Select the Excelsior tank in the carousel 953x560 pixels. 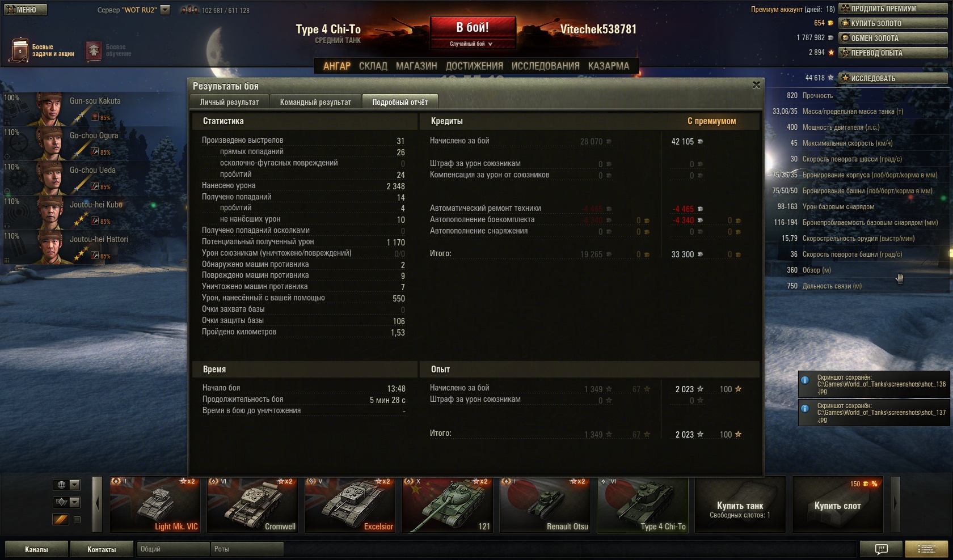[349, 504]
